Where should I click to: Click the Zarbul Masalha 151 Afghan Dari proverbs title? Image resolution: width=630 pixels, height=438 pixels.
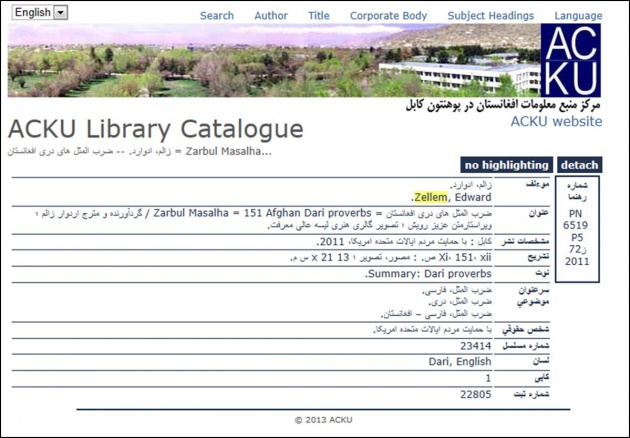pos(262,213)
